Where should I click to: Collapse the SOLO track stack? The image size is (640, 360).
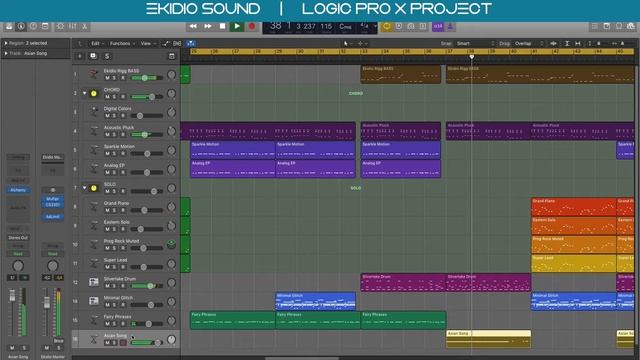pos(84,188)
